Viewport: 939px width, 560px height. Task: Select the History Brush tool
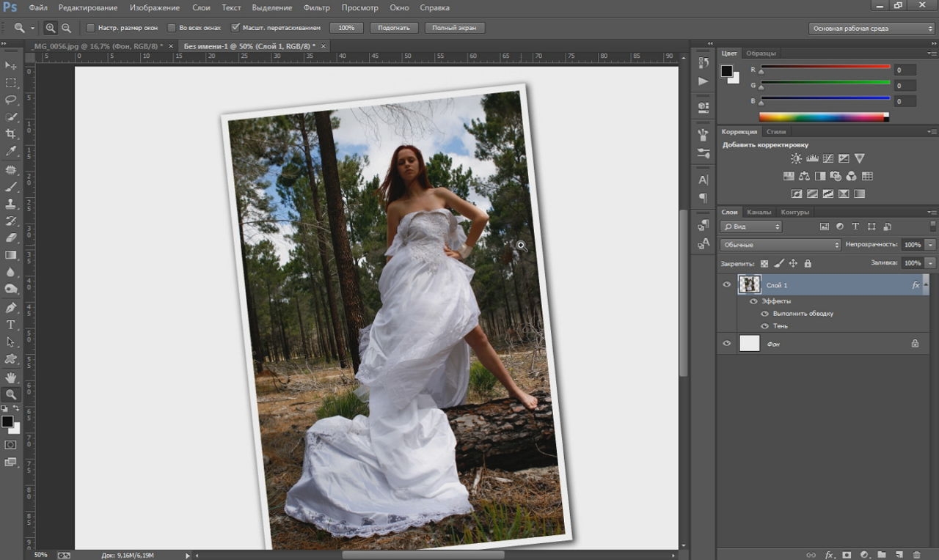click(11, 221)
